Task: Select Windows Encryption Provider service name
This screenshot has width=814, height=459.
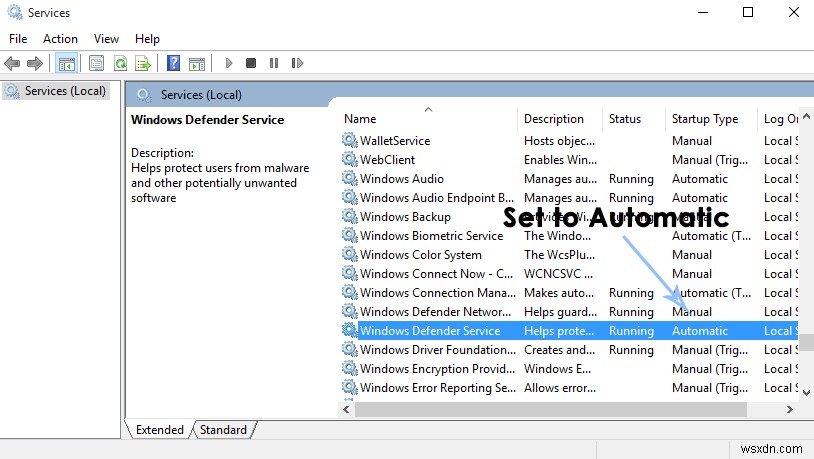Action: [x=437, y=369]
